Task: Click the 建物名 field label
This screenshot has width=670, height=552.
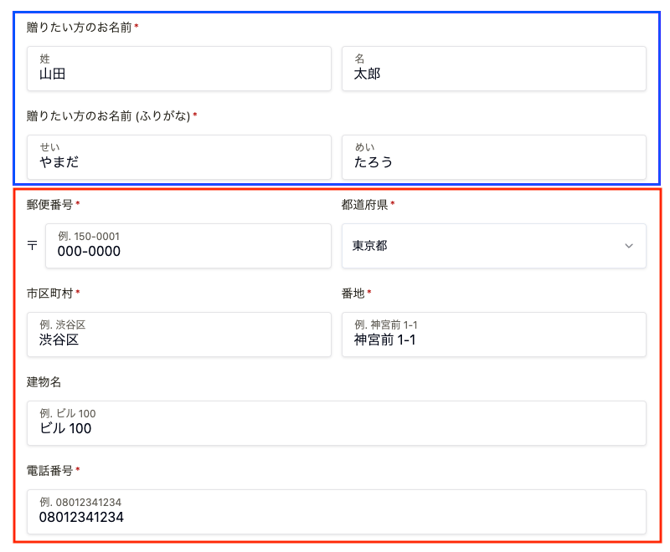Action: tap(44, 382)
